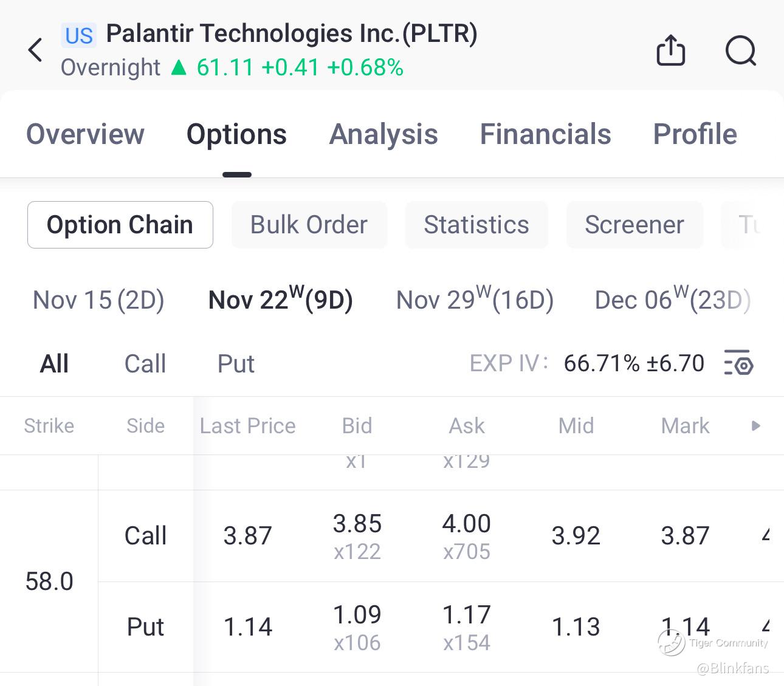The height and width of the screenshot is (686, 784).
Task: Choose Dec 06 (23D) expiration
Action: (672, 300)
